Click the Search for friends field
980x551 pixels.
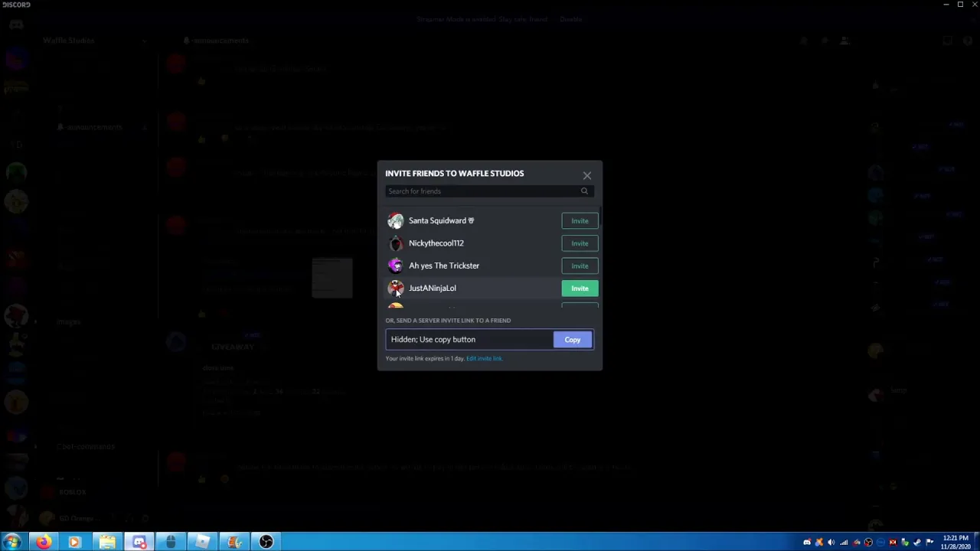(x=489, y=191)
